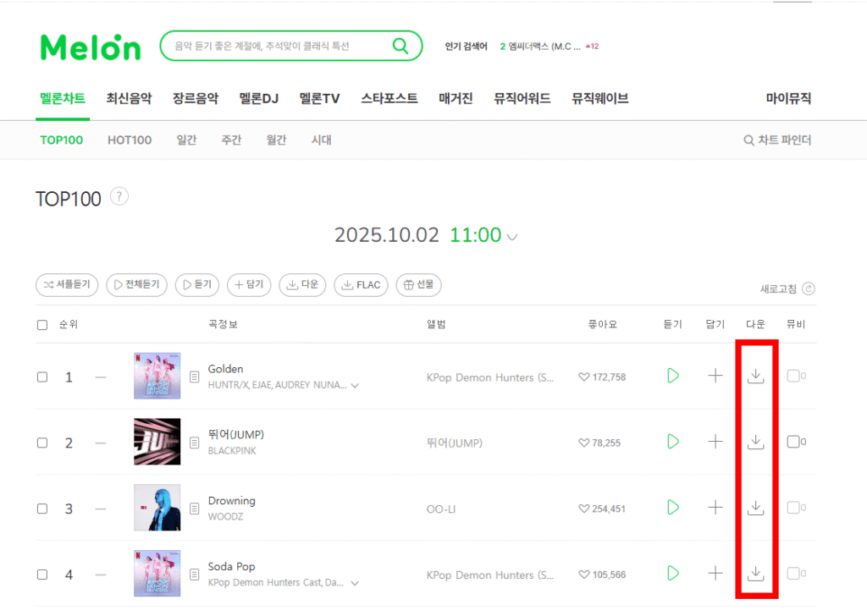This screenshot has width=867, height=616.
Task: Expand the artist list under Soda Pop
Action: [x=355, y=583]
